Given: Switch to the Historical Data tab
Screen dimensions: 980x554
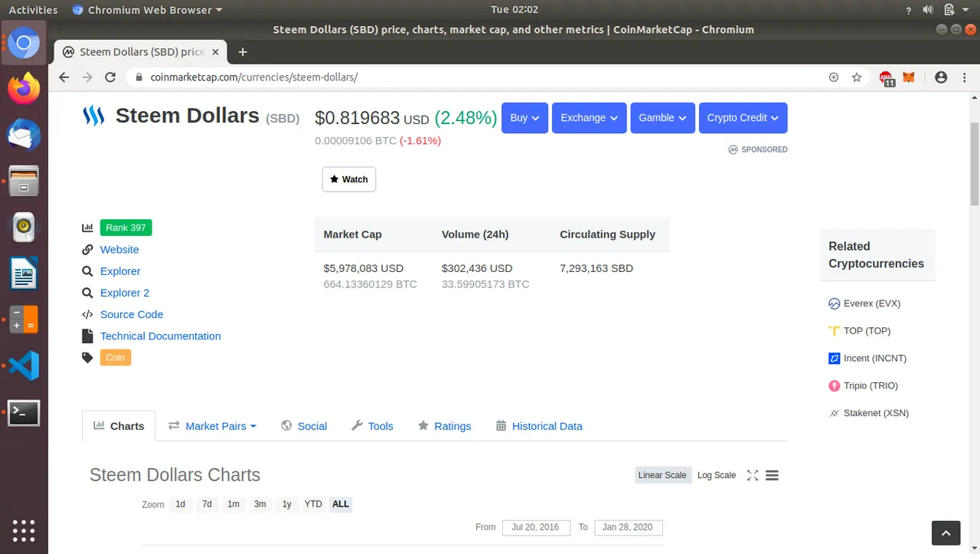Looking at the screenshot, I should [539, 426].
